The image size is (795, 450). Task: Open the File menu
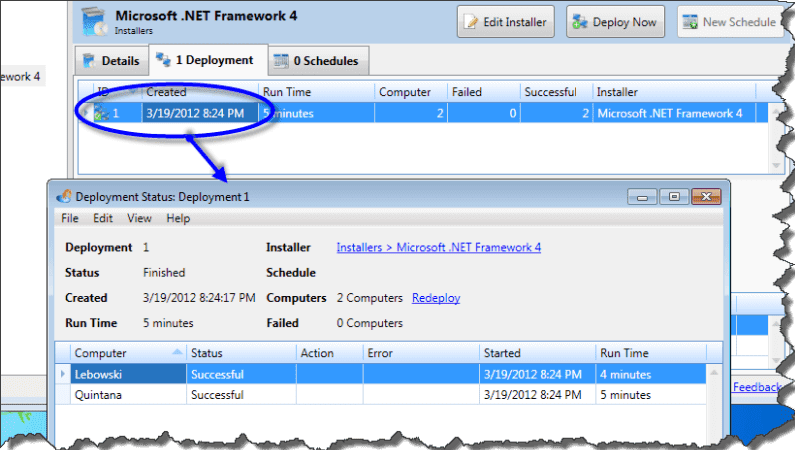[70, 218]
